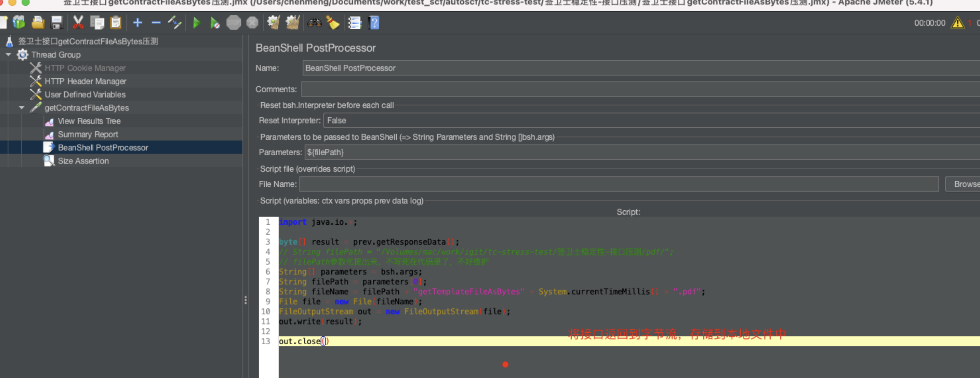Click the line 'String filePath = parameters[0];'

(353, 282)
